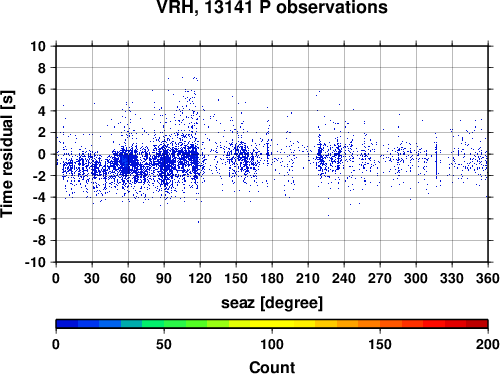This screenshot has width=500, height=374.
Task: Click the 'Count' colorbar label
Action: pyautogui.click(x=272, y=367)
